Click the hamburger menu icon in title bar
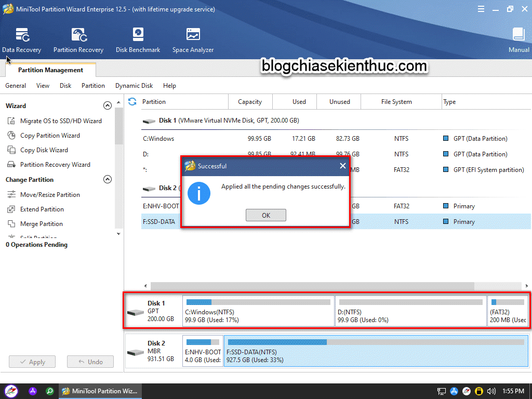The image size is (532, 399). 481,9
